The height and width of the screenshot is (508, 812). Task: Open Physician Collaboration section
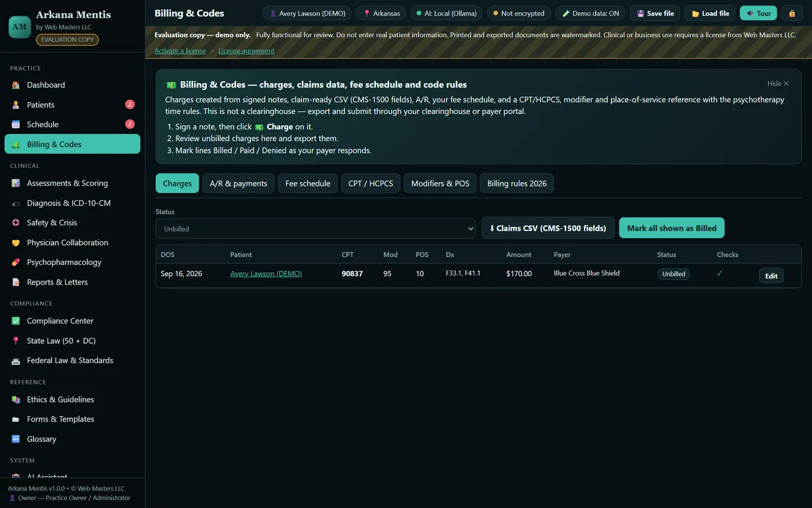click(x=72, y=243)
